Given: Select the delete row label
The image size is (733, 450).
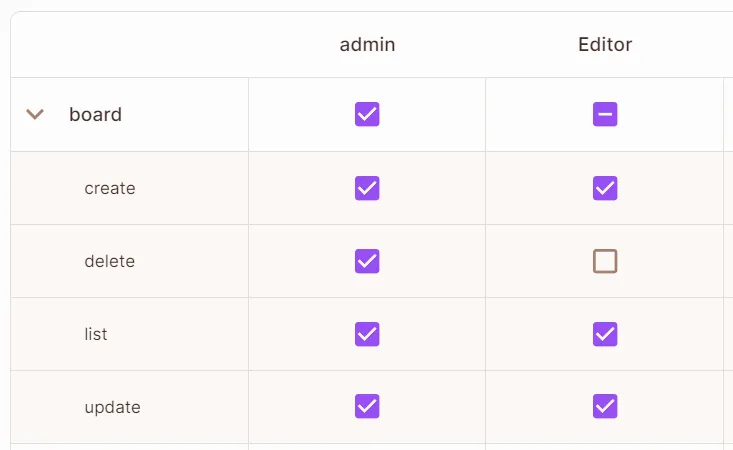Looking at the screenshot, I should coord(110,261).
